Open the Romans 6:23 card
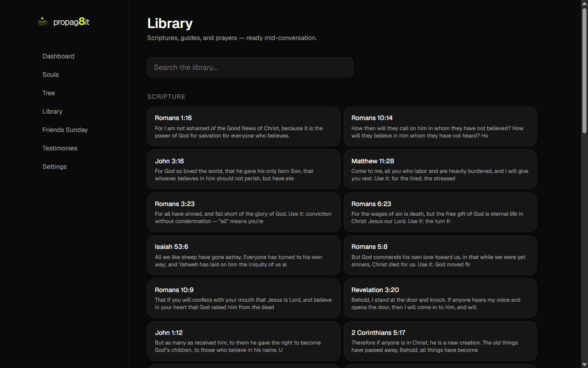 [x=440, y=212]
